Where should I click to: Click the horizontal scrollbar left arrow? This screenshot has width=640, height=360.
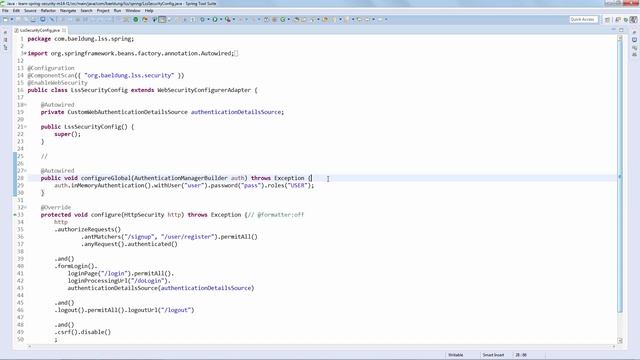[29, 346]
